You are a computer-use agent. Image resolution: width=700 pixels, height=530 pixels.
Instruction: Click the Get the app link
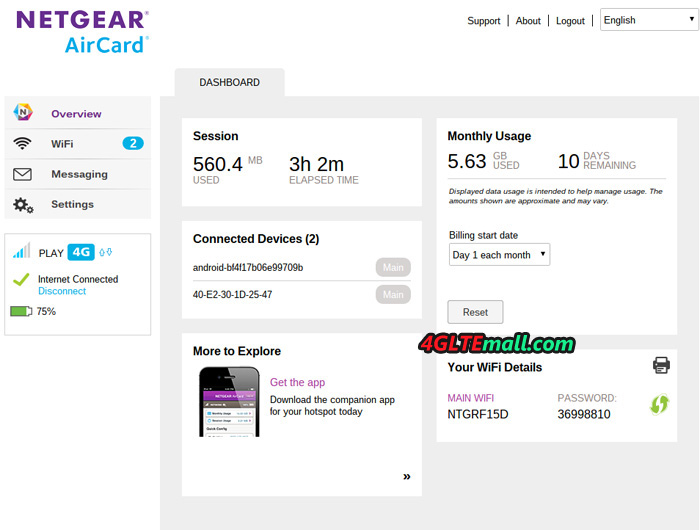click(x=297, y=382)
